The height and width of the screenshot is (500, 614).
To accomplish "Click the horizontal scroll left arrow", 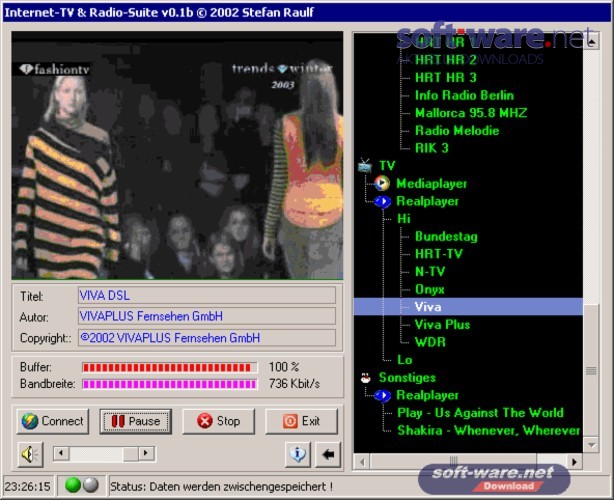I will tap(362, 462).
